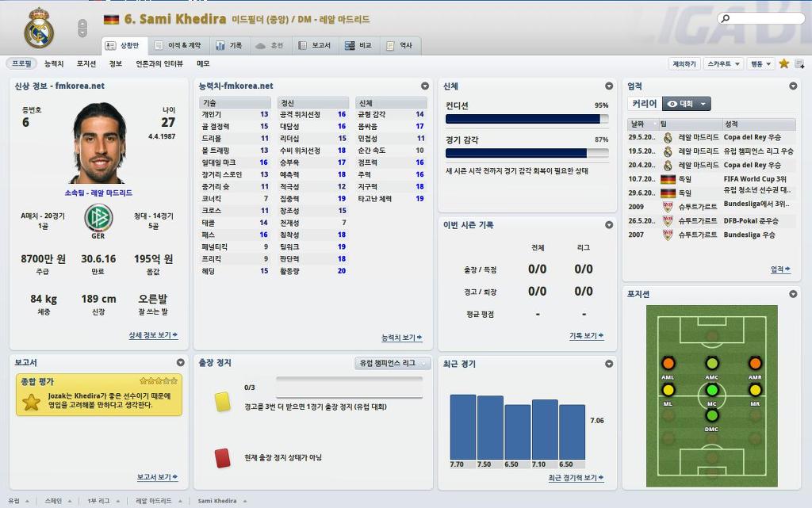Select 언론과의 인터뷰 sub-tab

point(159,63)
